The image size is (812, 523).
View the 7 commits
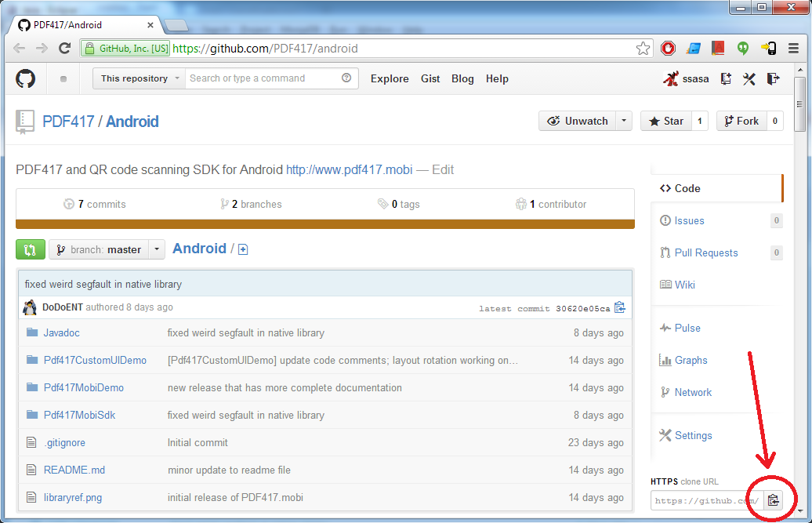(x=95, y=204)
